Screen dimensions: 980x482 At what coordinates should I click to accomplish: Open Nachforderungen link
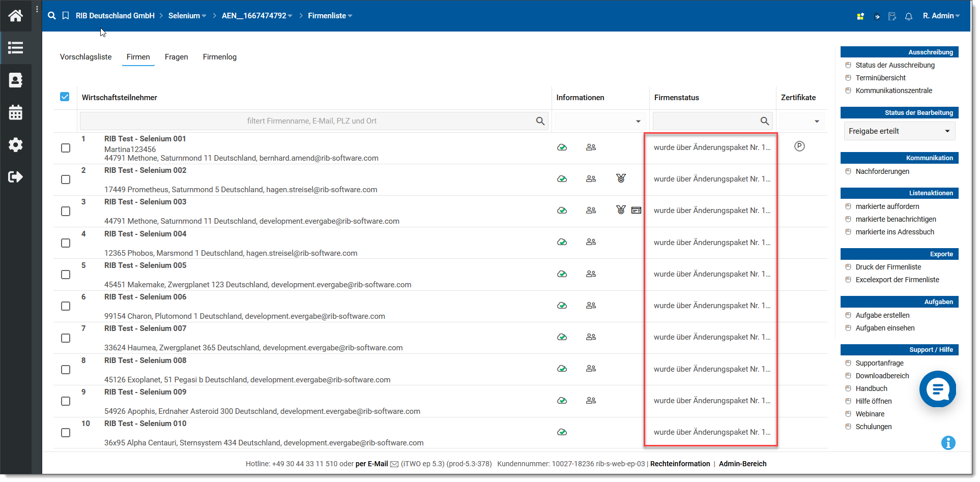(x=882, y=171)
